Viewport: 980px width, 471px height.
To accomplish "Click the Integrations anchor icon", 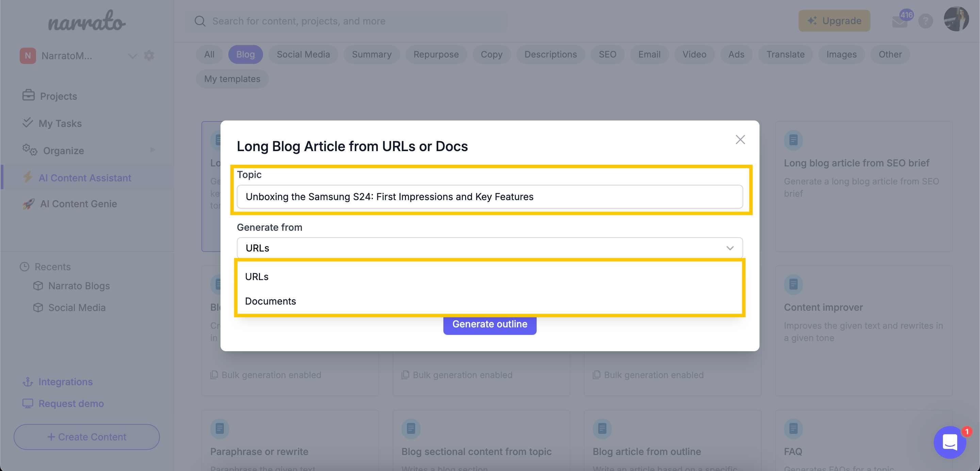I will coord(28,381).
